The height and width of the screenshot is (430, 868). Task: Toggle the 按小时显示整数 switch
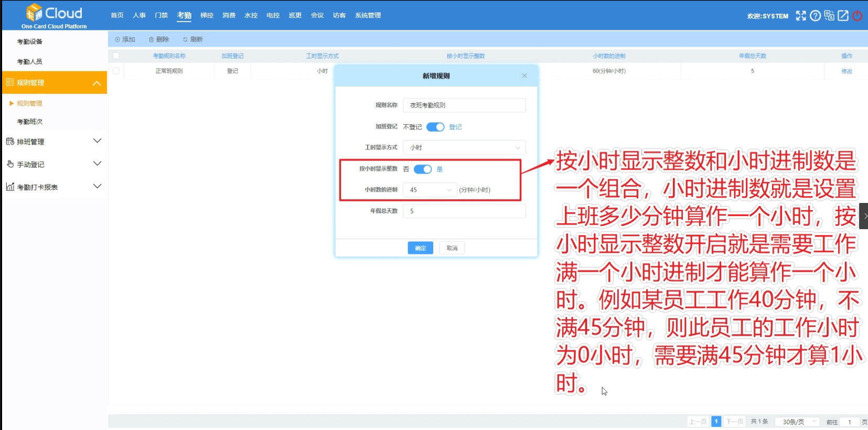tap(422, 169)
